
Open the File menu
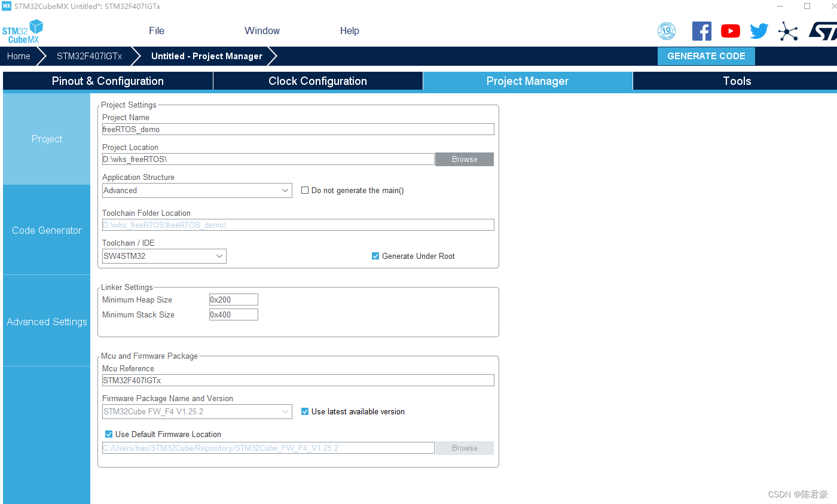point(157,31)
